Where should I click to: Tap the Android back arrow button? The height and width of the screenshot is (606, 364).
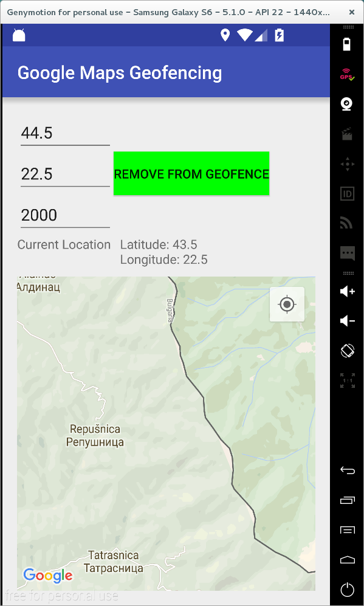[347, 470]
